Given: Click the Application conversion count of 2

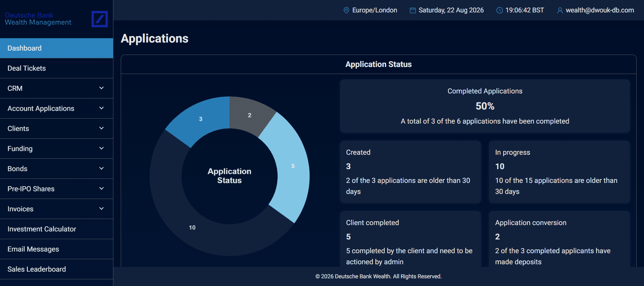Looking at the screenshot, I should [x=497, y=237].
